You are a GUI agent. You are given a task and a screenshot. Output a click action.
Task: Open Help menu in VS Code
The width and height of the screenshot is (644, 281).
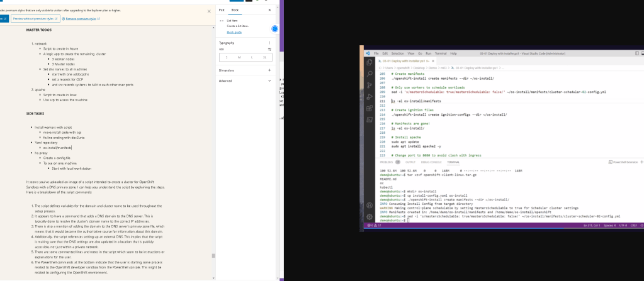pos(453,53)
